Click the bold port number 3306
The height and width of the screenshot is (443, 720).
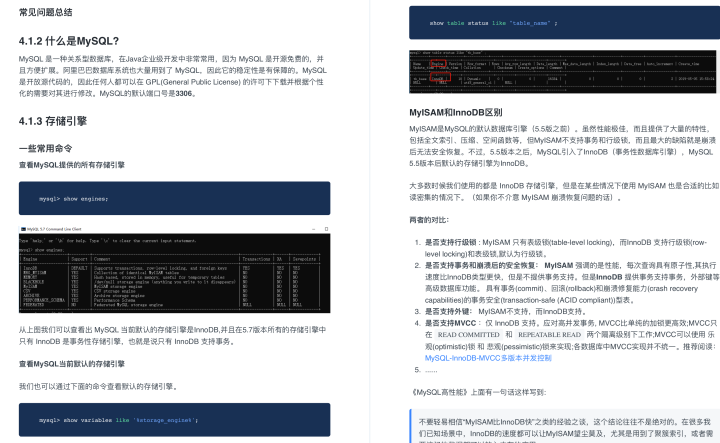point(184,93)
